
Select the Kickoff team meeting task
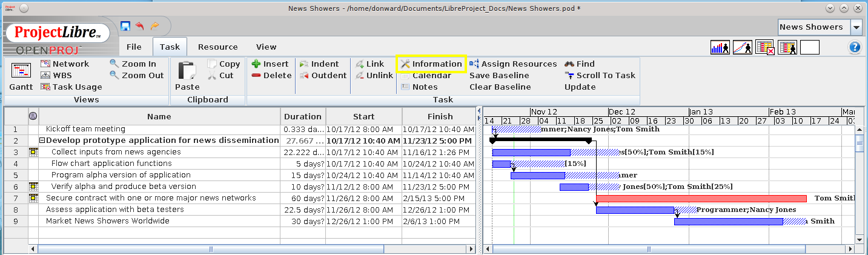click(x=85, y=129)
